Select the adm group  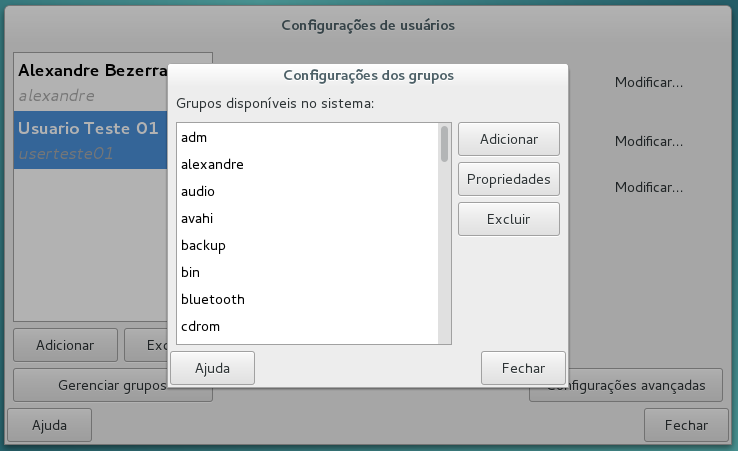(x=307, y=137)
